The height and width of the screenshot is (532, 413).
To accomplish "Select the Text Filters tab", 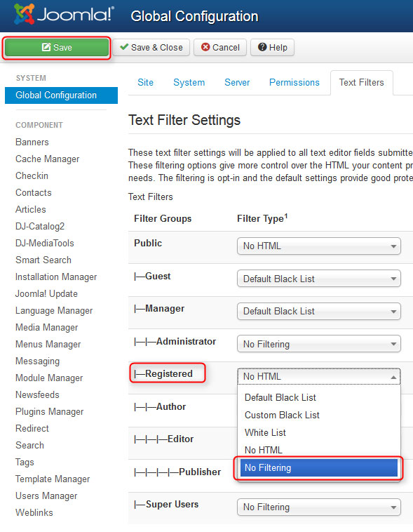I will click(x=361, y=82).
